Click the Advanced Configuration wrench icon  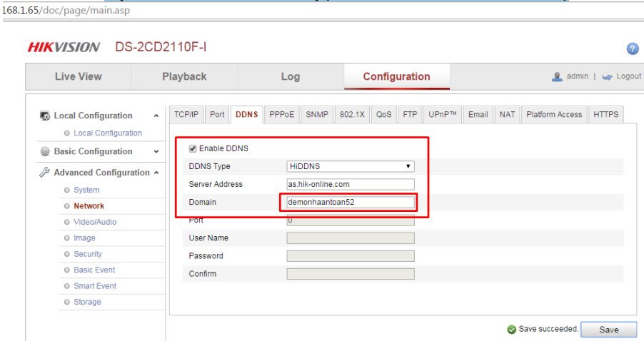pyautogui.click(x=44, y=173)
